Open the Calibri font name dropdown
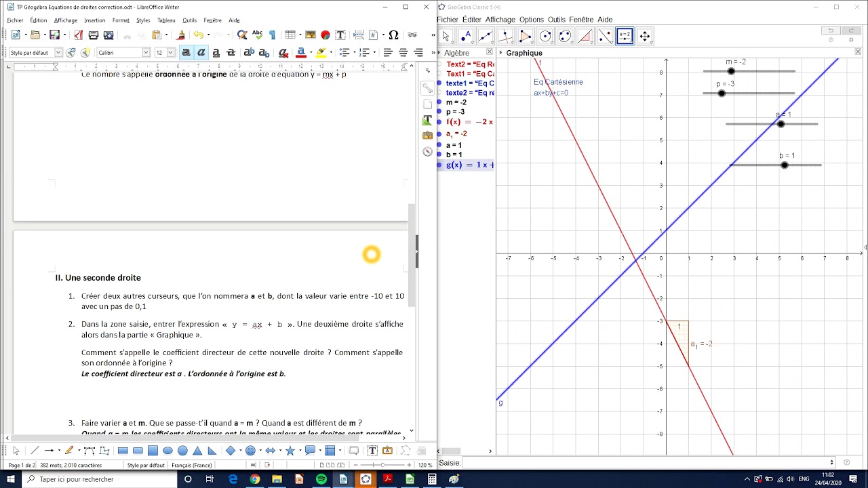Image resolution: width=868 pixels, height=488 pixels. [146, 52]
